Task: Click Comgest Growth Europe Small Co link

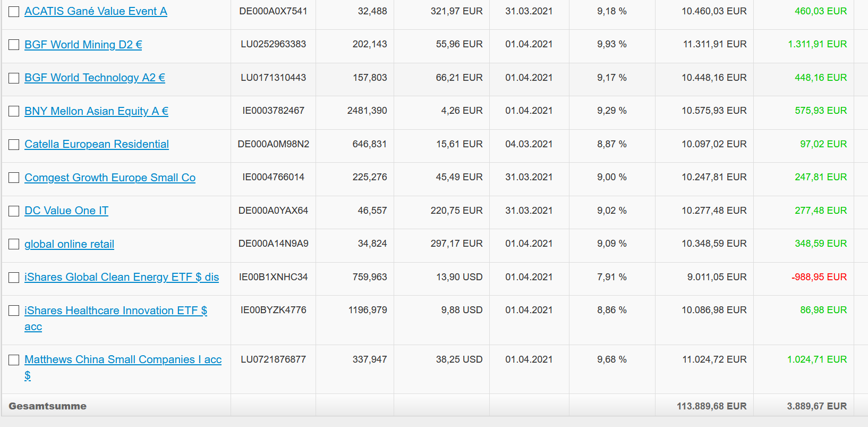Action: 110,178
